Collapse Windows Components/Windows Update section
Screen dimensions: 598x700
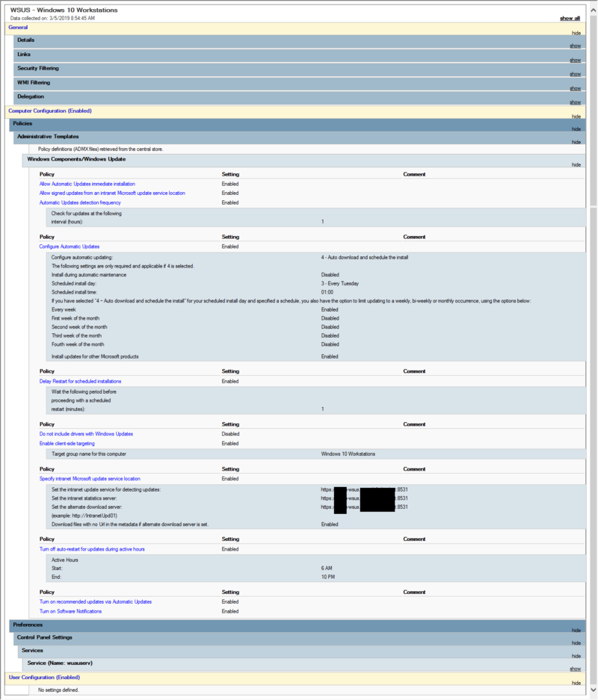tap(576, 164)
